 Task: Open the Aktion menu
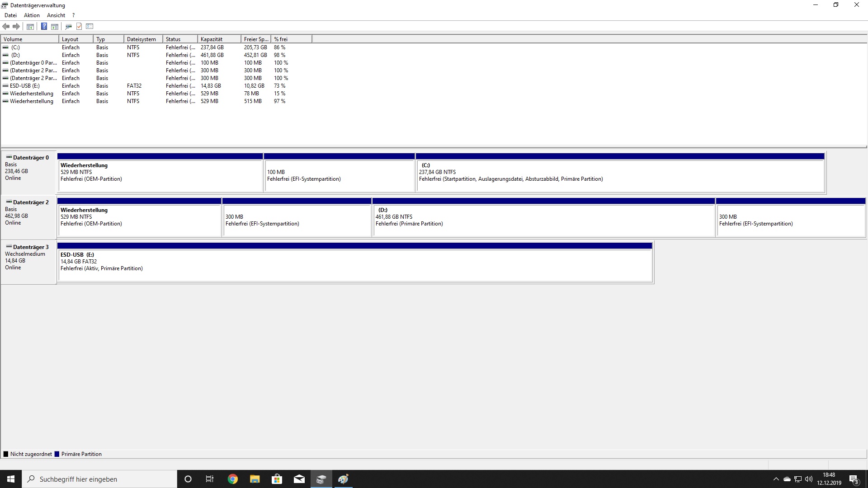[32, 15]
